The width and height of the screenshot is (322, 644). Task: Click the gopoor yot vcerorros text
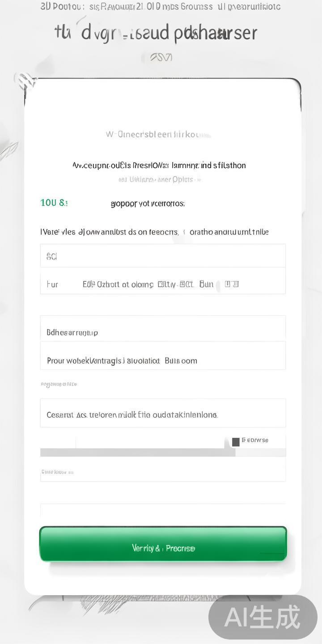pyautogui.click(x=148, y=204)
